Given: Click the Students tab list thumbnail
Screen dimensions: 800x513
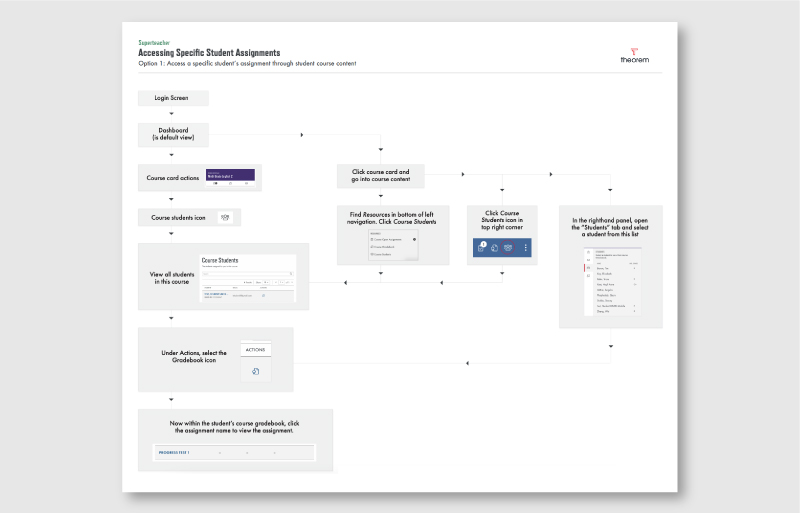Looking at the screenshot, I should [612, 282].
